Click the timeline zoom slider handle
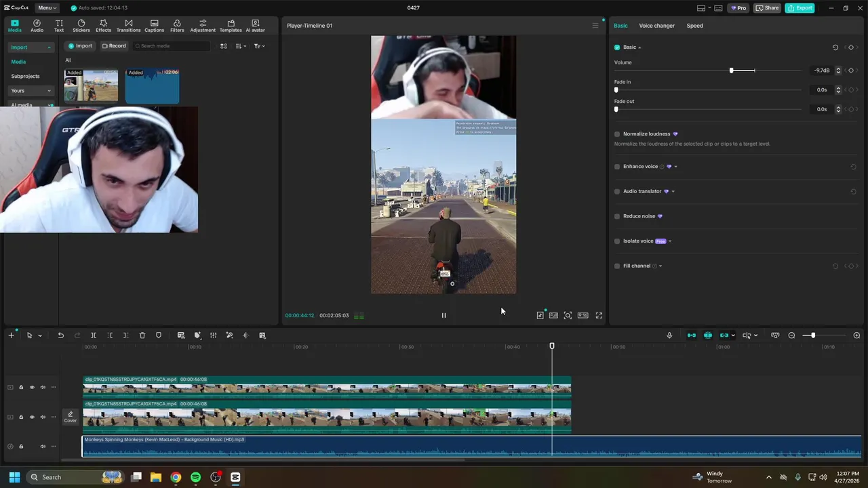The image size is (868, 488). pyautogui.click(x=812, y=335)
